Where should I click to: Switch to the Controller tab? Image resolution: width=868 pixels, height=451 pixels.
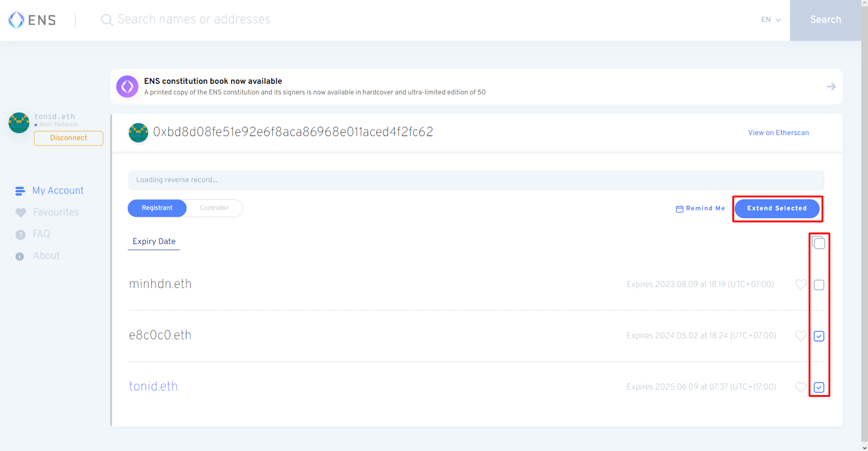(214, 208)
